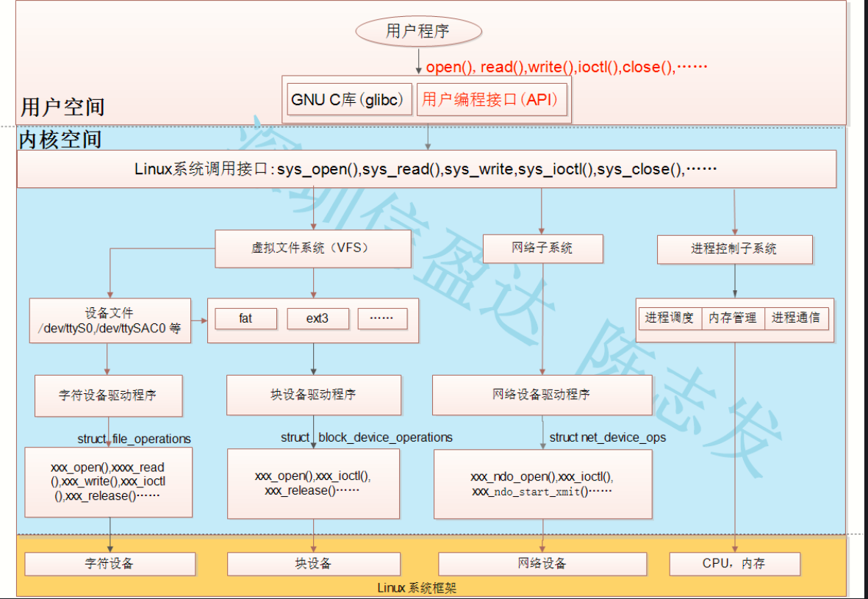Click the 进程控制子系统 box

coord(734,249)
